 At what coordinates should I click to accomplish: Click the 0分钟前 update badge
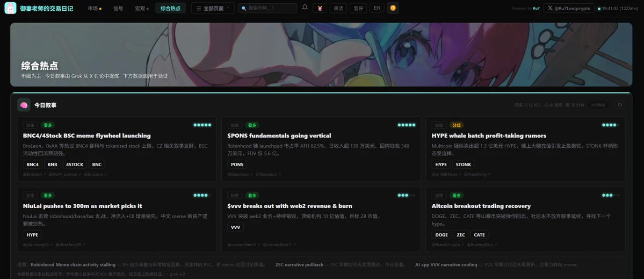598,105
